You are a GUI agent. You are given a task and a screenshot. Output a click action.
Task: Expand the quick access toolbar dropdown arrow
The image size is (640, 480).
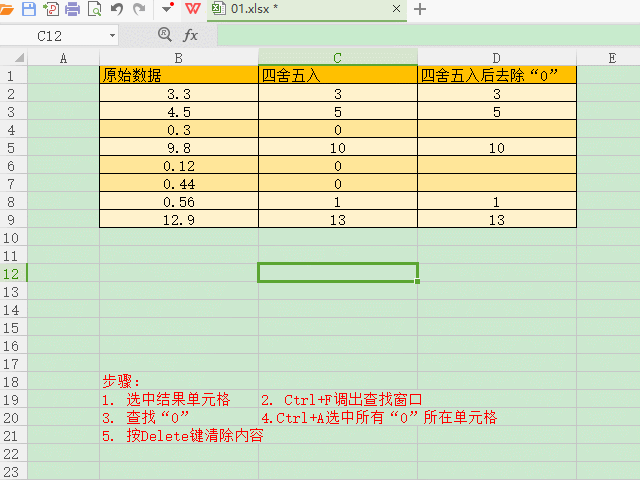[167, 8]
